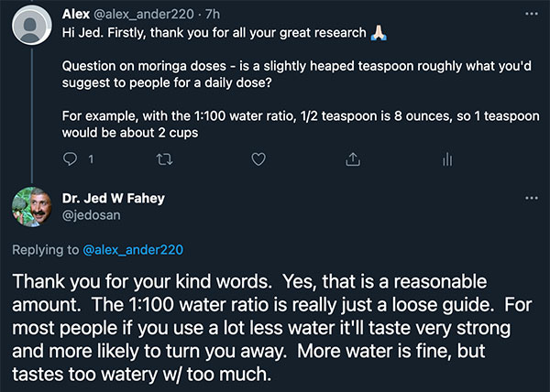Share Alex's tweet via the share icon
The image size is (550, 392).
point(353,159)
